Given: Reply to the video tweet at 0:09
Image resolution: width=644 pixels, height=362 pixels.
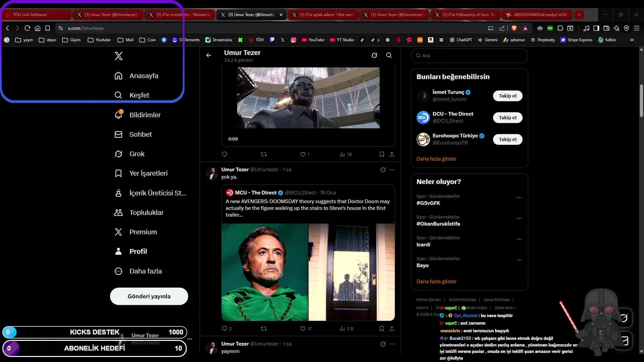Looking at the screenshot, I should [x=224, y=154].
